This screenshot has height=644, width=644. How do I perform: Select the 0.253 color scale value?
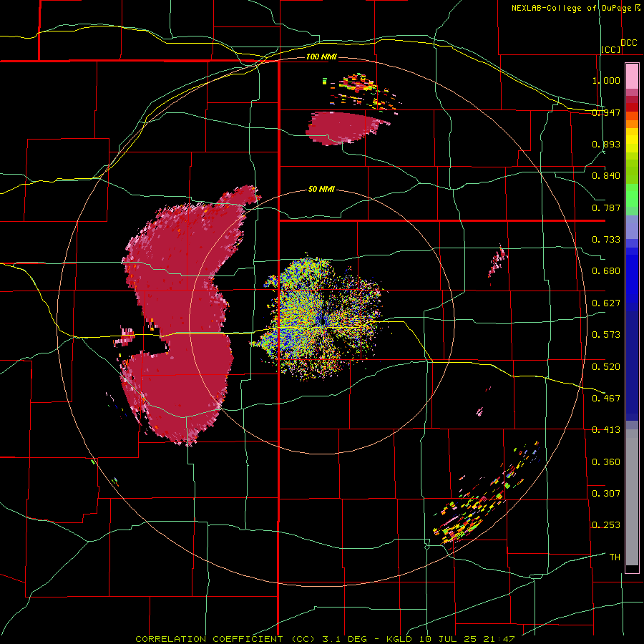tap(606, 525)
